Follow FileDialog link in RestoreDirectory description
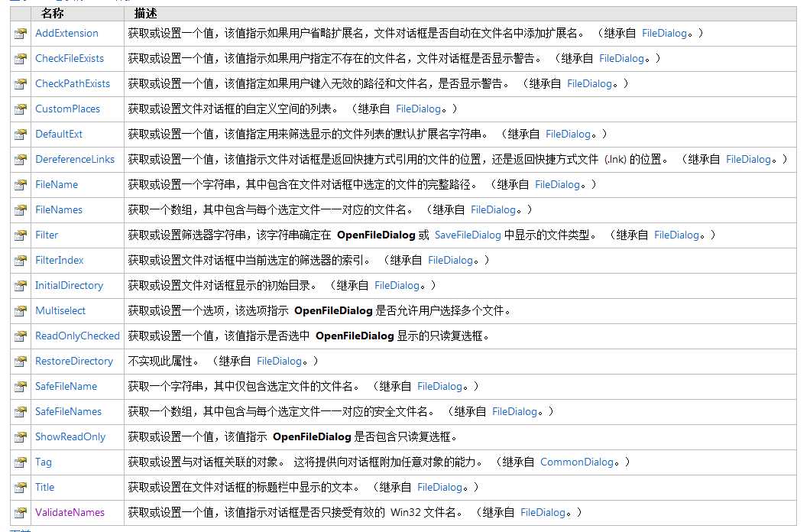This screenshot has width=810, height=532. pyautogui.click(x=279, y=362)
